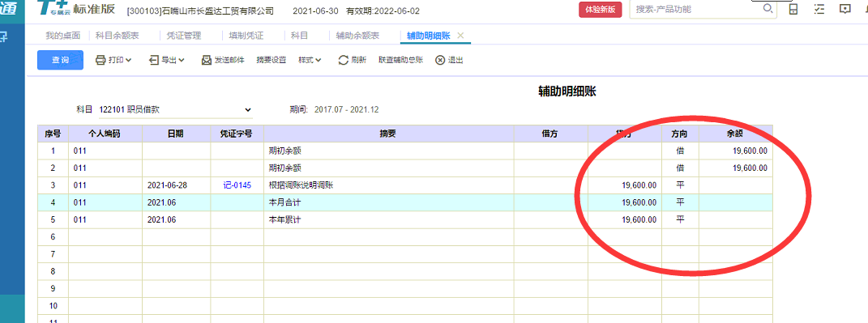Switch to 科目余额表 tab
Screen dimensions: 868x323
117,36
